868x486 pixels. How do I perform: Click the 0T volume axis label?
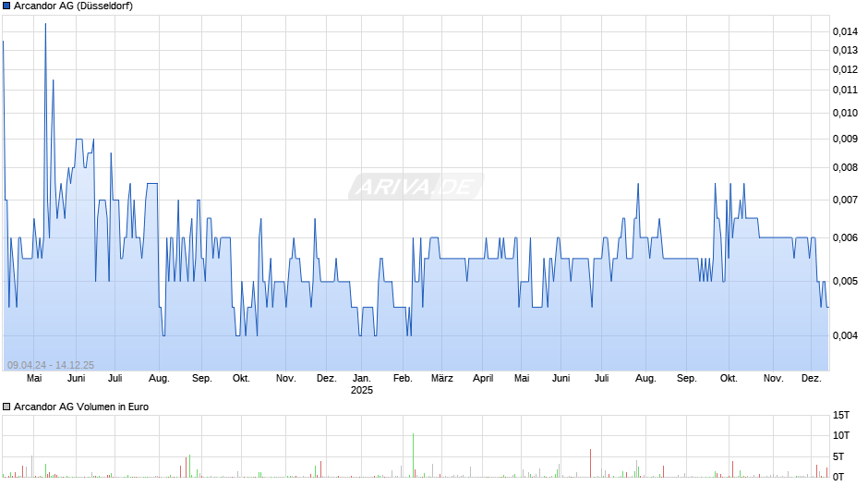coord(838,477)
